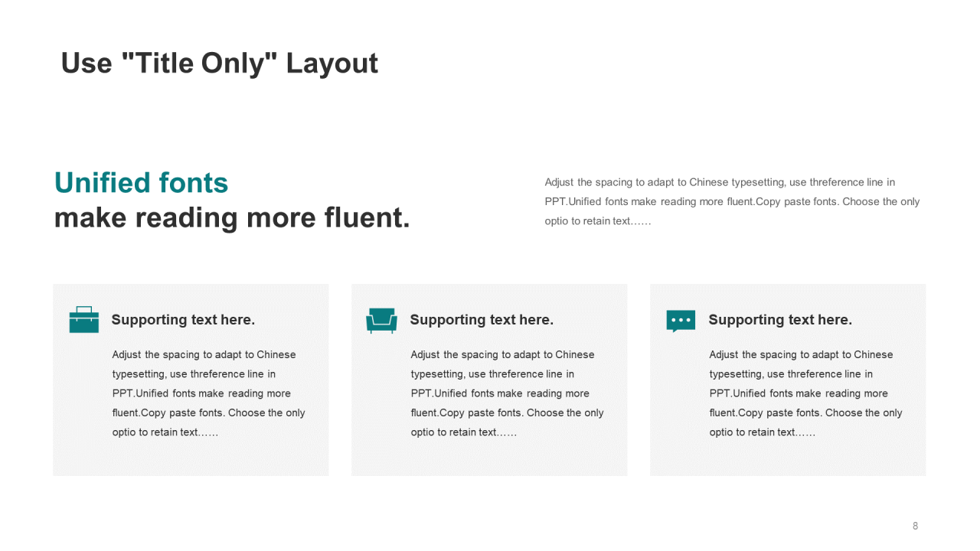Click the body paragraph in the chat bubble card
The width and height of the screenshot is (980, 551).
(x=805, y=393)
